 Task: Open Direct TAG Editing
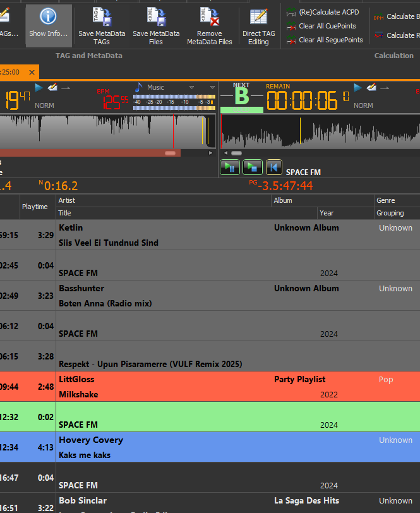pos(258,17)
